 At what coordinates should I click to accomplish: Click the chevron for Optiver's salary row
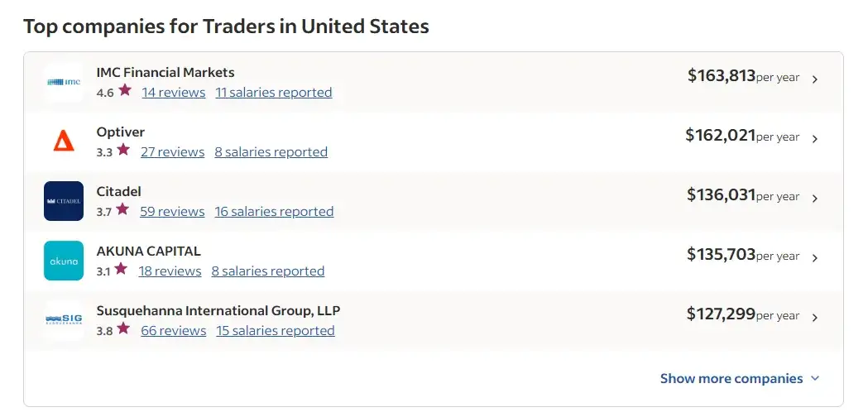click(x=815, y=139)
